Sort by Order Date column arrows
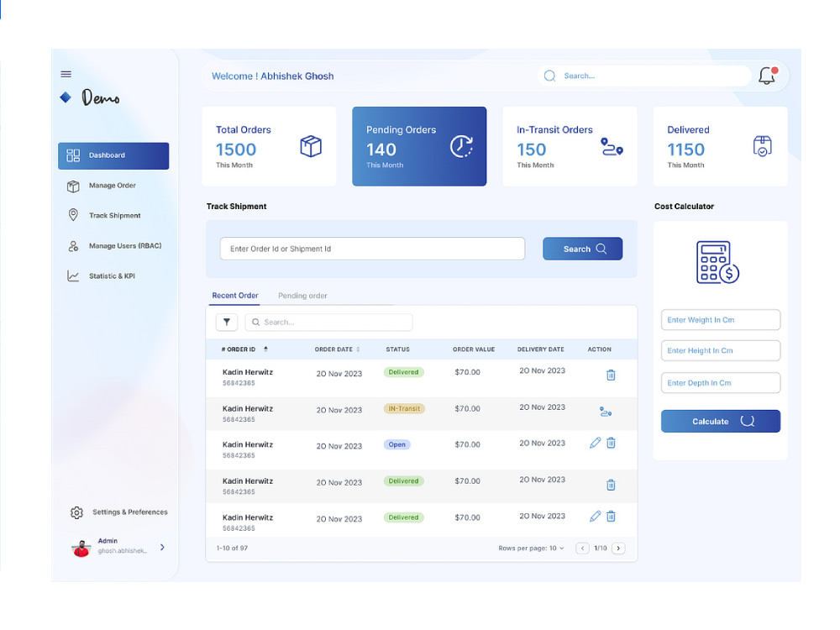The image size is (840, 630). (x=358, y=349)
